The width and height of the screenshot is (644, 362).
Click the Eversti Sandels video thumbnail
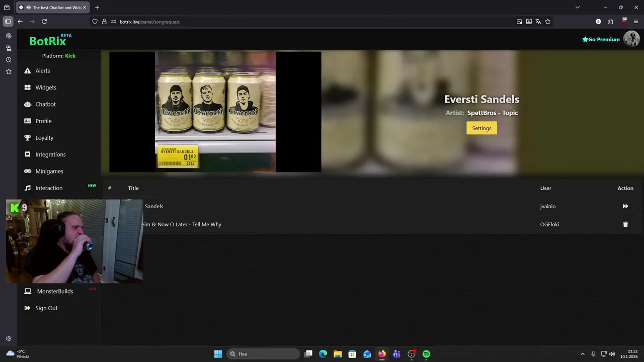pyautogui.click(x=215, y=112)
